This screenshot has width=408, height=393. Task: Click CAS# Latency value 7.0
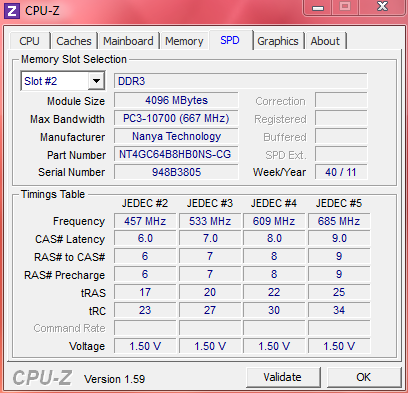(210, 238)
